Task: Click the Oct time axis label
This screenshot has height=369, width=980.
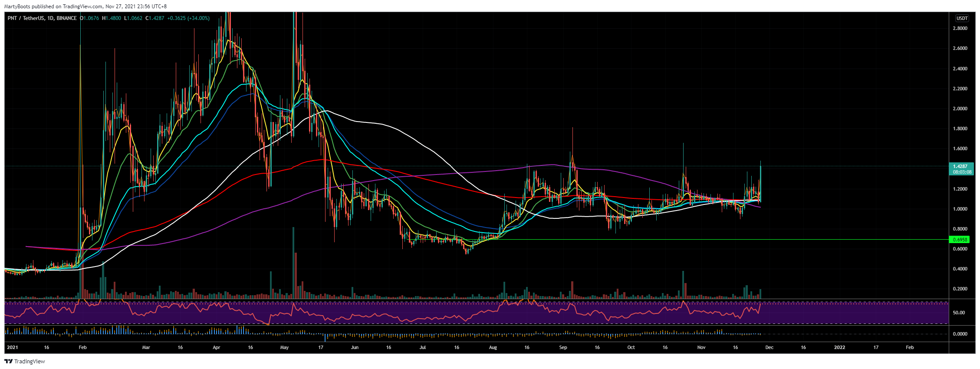Action: pyautogui.click(x=631, y=347)
